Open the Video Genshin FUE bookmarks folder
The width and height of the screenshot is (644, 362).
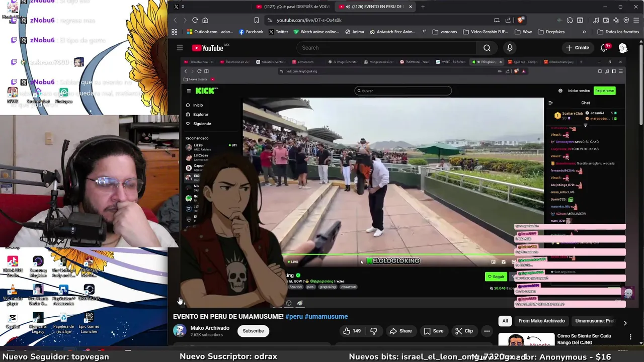tap(485, 32)
